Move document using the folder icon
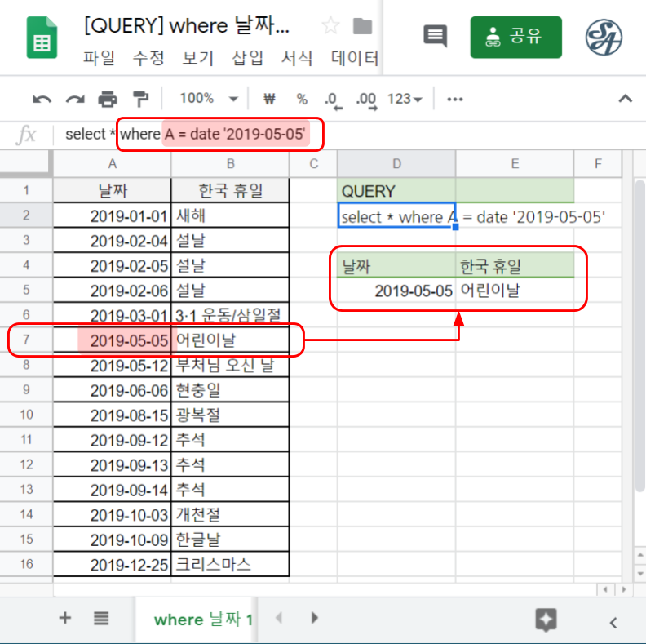 (362, 26)
